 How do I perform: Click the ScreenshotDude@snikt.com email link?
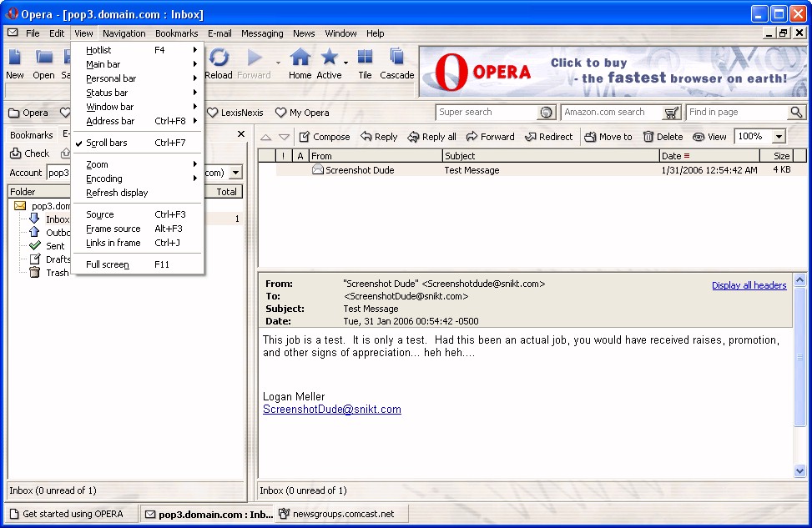point(332,409)
